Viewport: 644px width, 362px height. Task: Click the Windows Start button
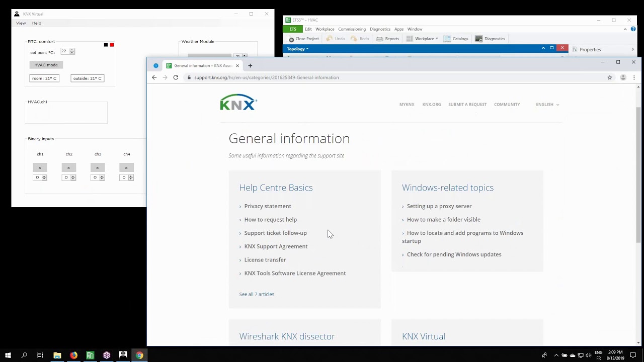pos(8,355)
